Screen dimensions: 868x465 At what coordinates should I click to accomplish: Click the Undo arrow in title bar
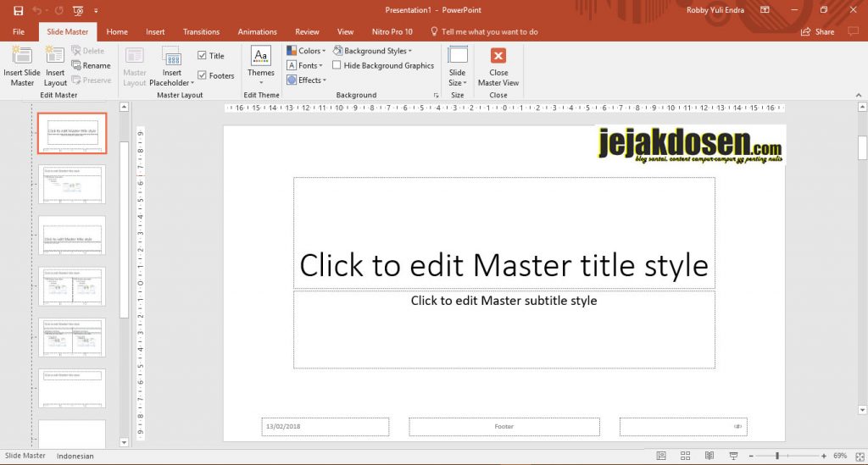coord(37,10)
